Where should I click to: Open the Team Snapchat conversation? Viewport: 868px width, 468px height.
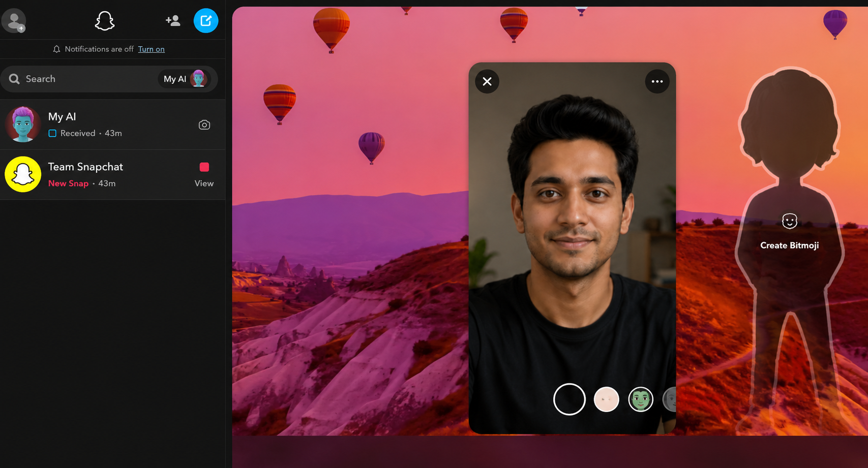[x=112, y=174]
